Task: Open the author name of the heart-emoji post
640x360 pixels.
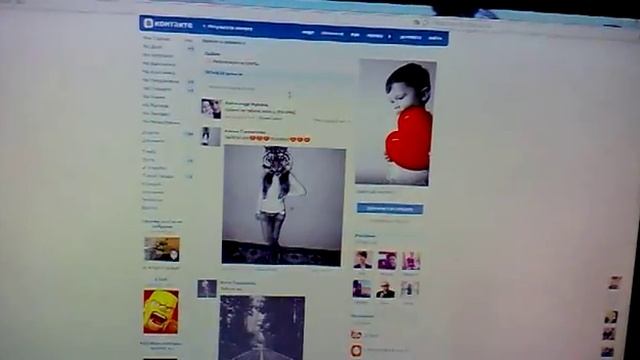Action: pos(244,132)
